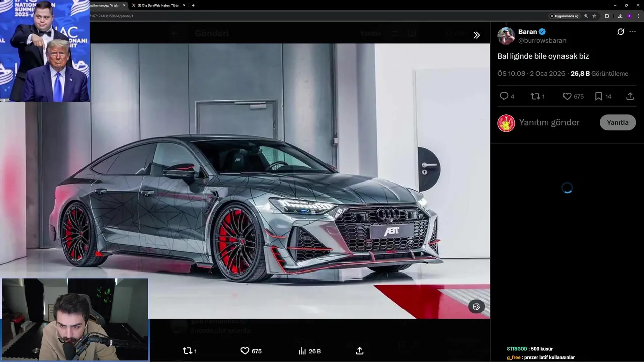Click the Audi ABT car photo
This screenshot has width=644, height=362.
pyautogui.click(x=245, y=181)
